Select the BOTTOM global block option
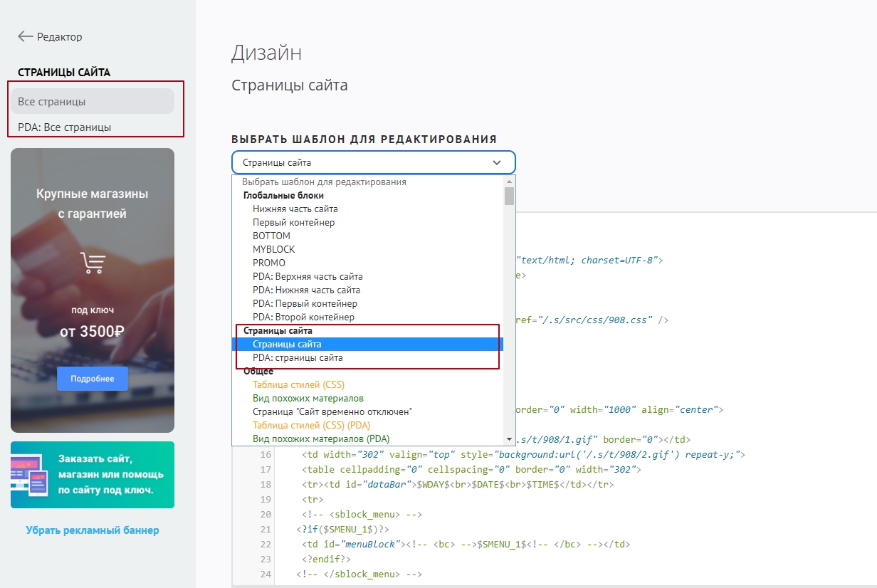Image resolution: width=877 pixels, height=588 pixels. click(271, 236)
